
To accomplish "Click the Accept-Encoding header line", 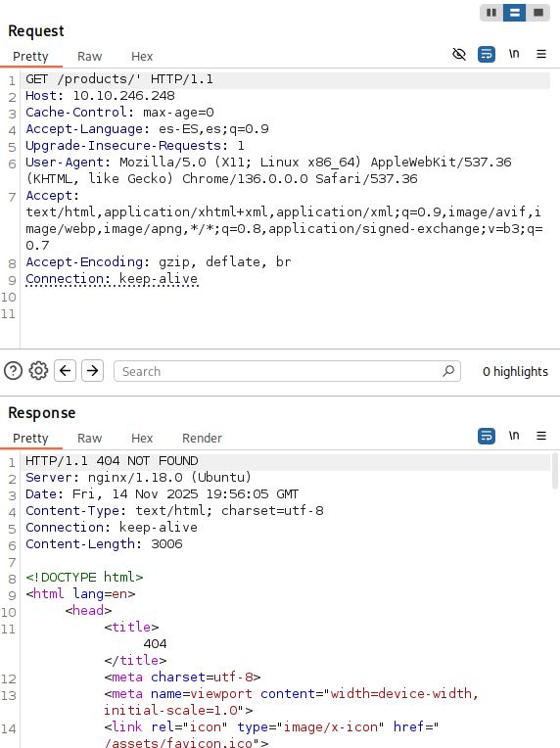I will coord(159,262).
